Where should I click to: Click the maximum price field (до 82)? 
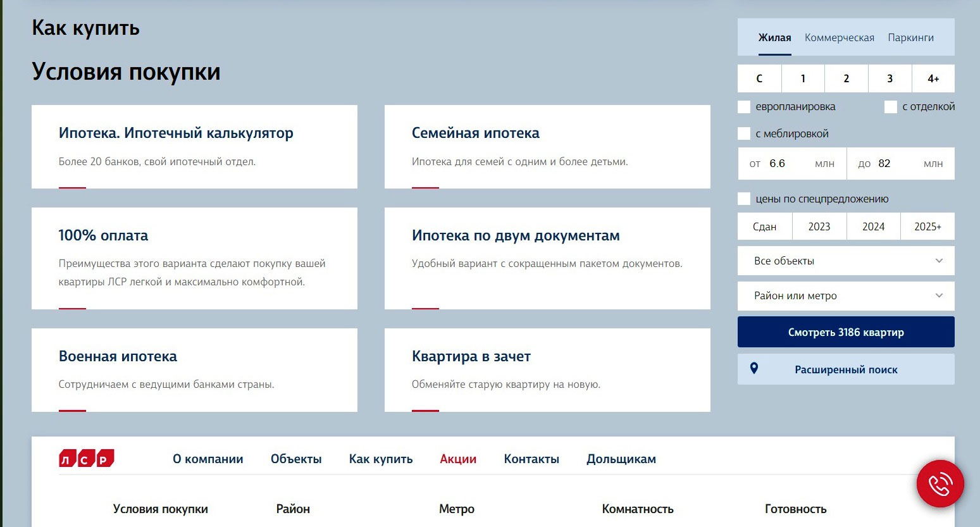tap(901, 164)
